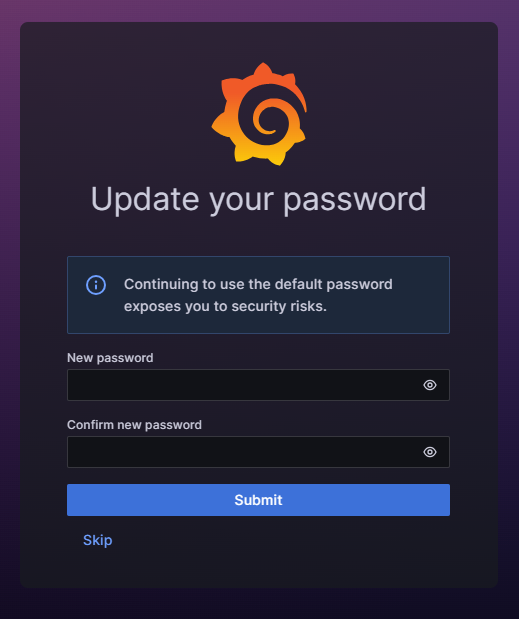Click the word 'Update' in the heading
The image size is (519, 619).
(x=145, y=199)
